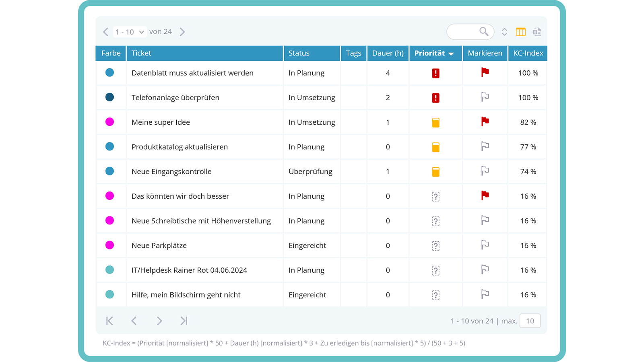
Task: Open ticket IT/Helpdesk Rainer Rot 04.06.2024
Action: click(x=189, y=270)
